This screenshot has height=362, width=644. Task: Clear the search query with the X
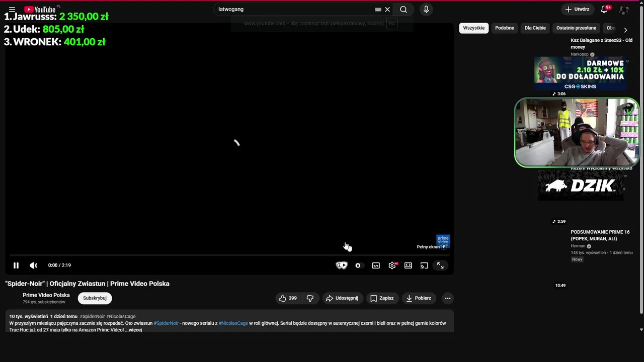pos(387,9)
